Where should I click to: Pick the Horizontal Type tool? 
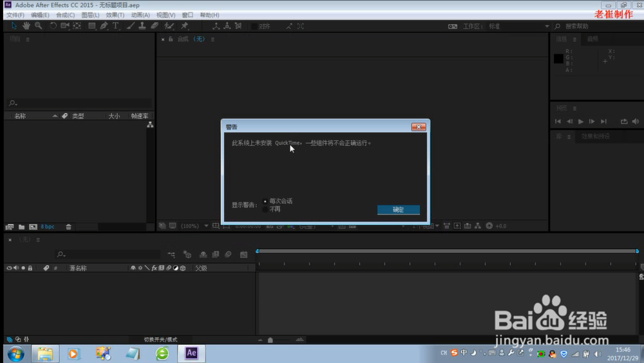coord(116,26)
